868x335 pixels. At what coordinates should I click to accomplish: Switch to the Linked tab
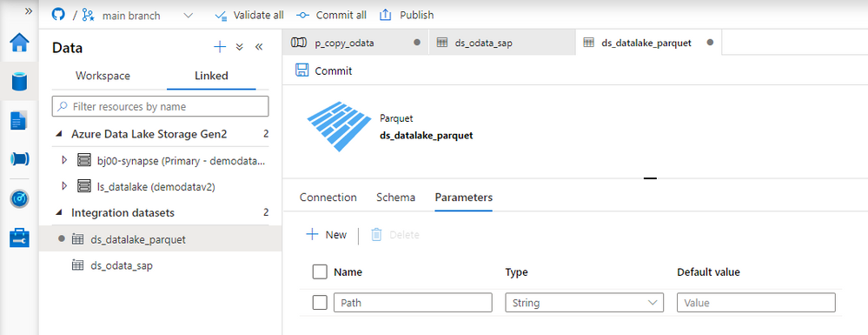pos(211,76)
